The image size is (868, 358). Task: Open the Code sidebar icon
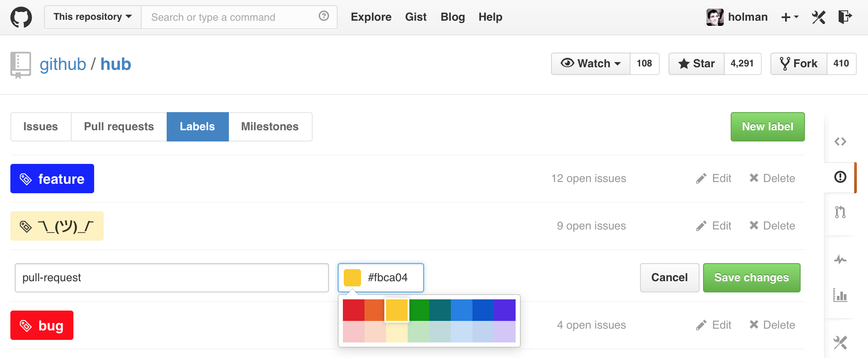click(x=840, y=141)
